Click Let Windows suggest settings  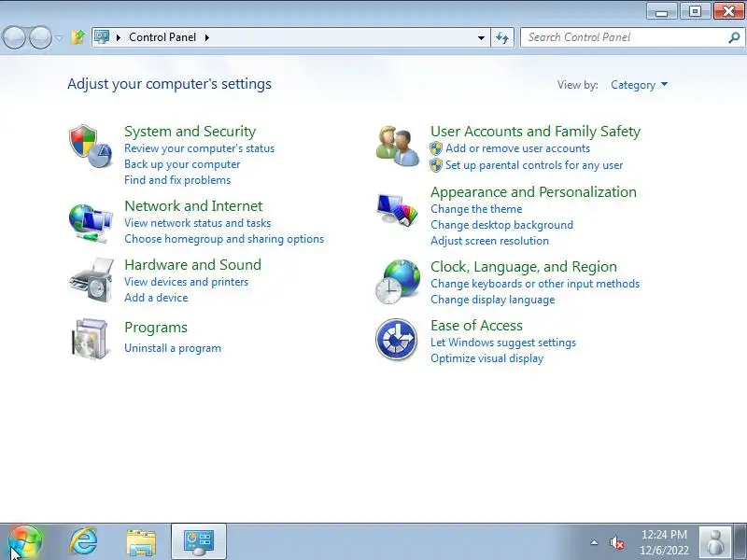(x=503, y=343)
